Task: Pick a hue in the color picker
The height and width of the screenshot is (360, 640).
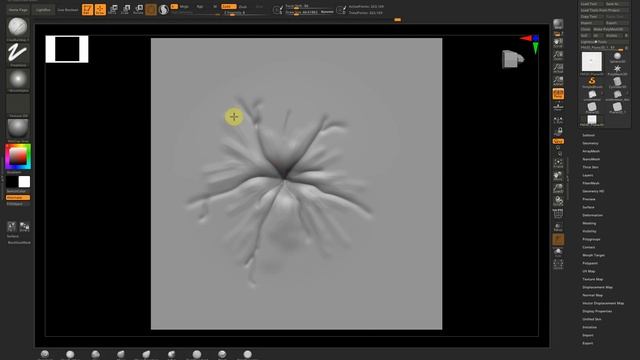Action: [x=18, y=157]
